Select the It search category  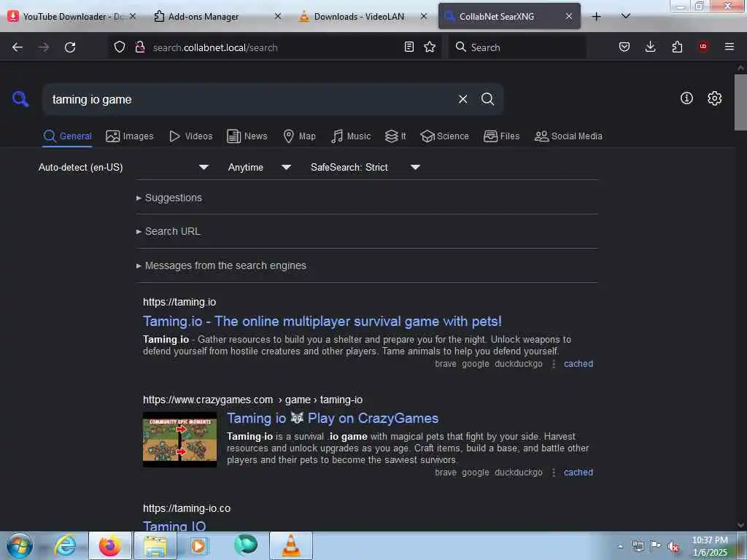coord(395,136)
